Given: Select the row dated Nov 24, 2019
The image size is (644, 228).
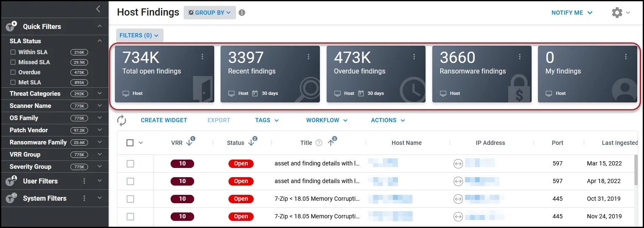Looking at the screenshot, I should 130,217.
